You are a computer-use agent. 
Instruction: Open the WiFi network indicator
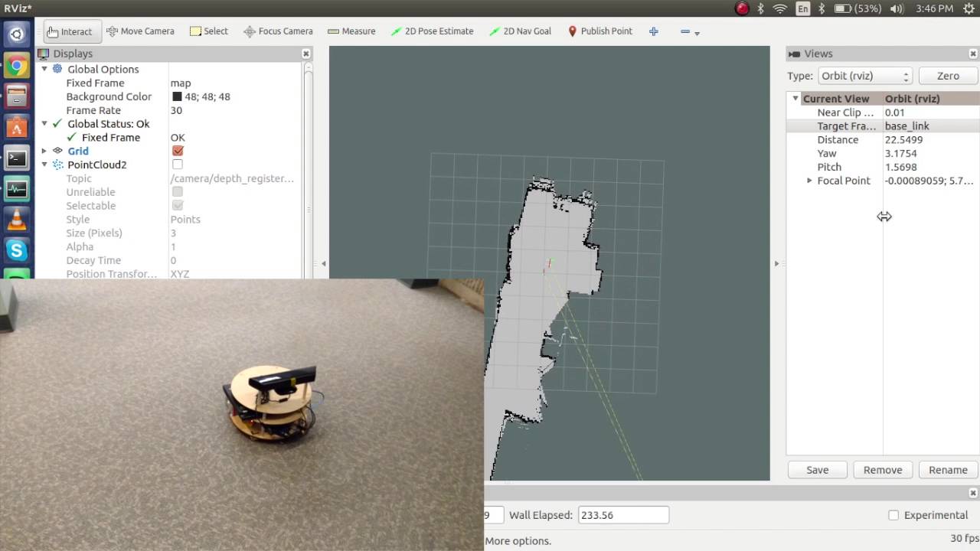tap(780, 8)
